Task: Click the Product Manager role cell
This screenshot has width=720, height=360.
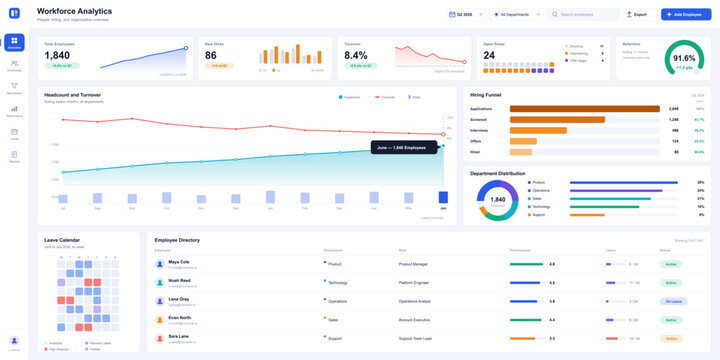Action: pyautogui.click(x=413, y=264)
